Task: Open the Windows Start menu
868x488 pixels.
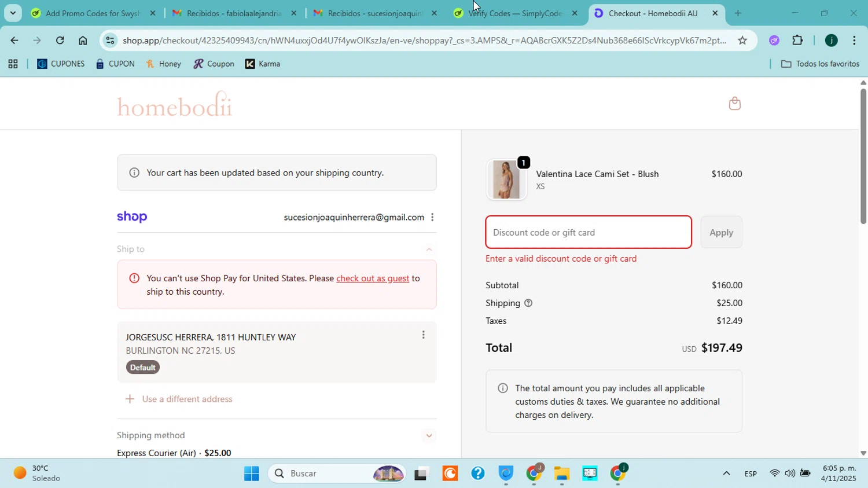Action: pyautogui.click(x=251, y=474)
